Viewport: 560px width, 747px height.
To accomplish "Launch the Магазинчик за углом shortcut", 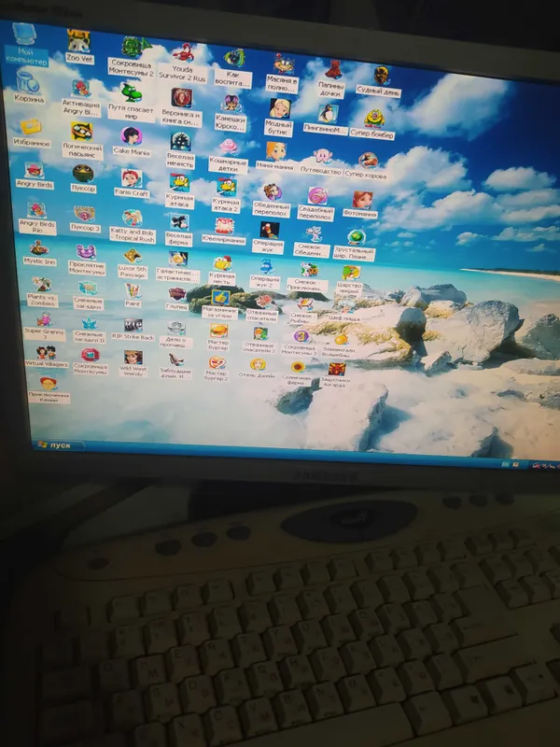I will point(219,305).
